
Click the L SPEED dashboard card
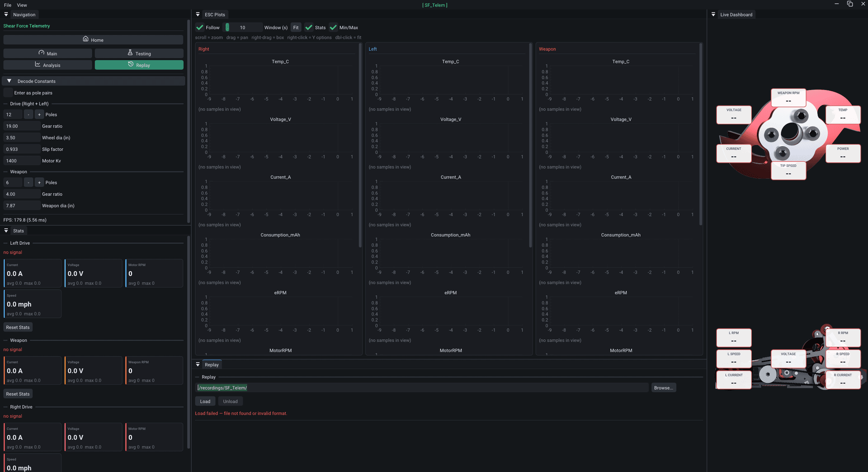click(734, 359)
